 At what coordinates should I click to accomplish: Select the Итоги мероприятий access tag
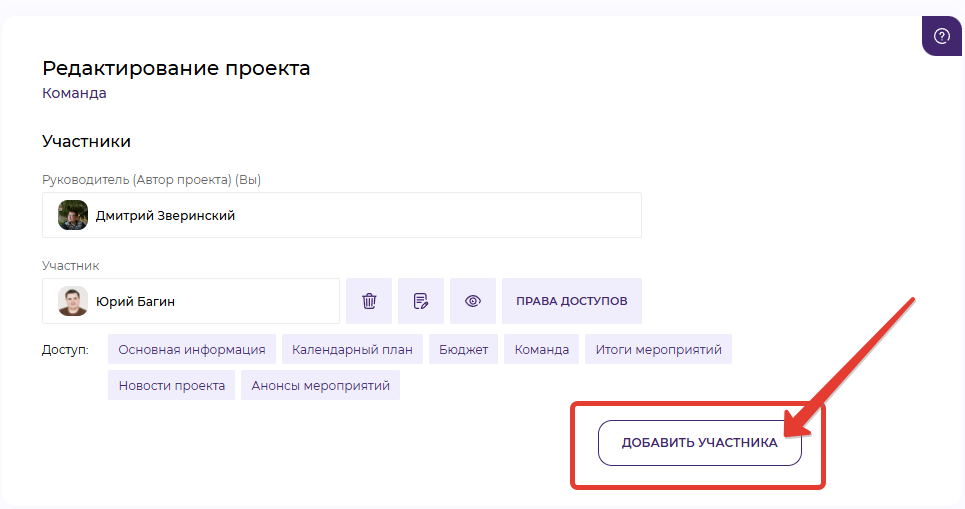[658, 349]
